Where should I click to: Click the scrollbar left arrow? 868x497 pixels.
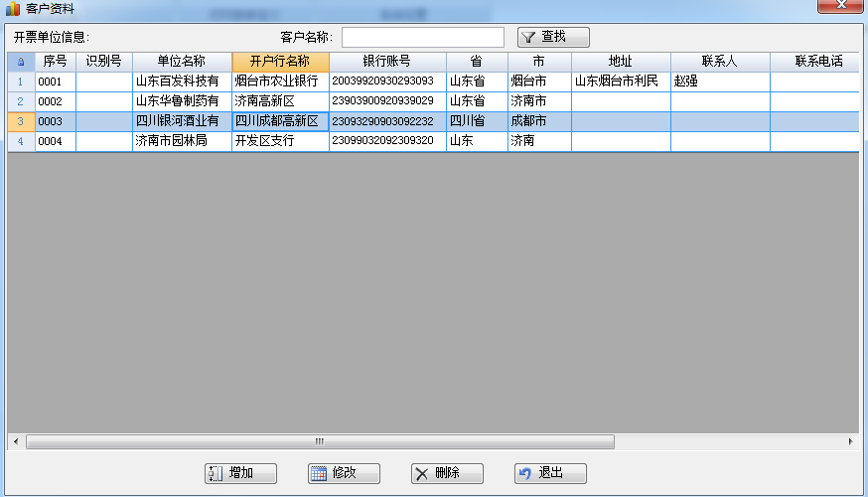coord(16,441)
